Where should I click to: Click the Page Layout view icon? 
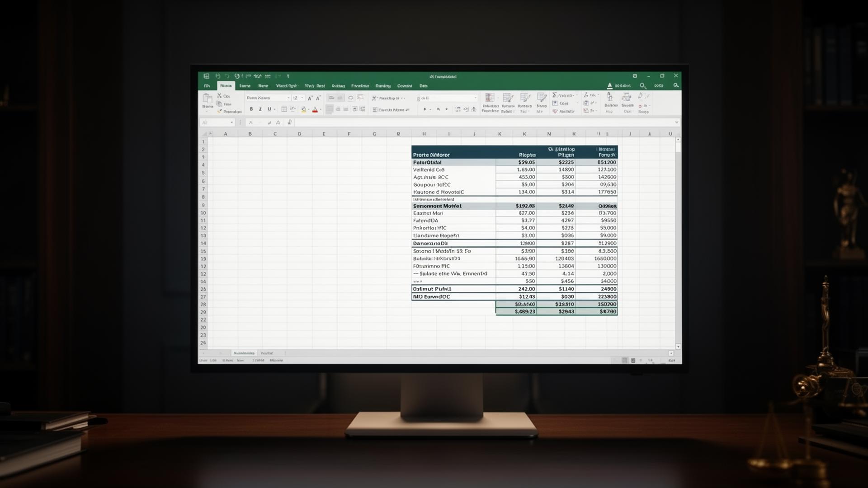[x=633, y=360]
